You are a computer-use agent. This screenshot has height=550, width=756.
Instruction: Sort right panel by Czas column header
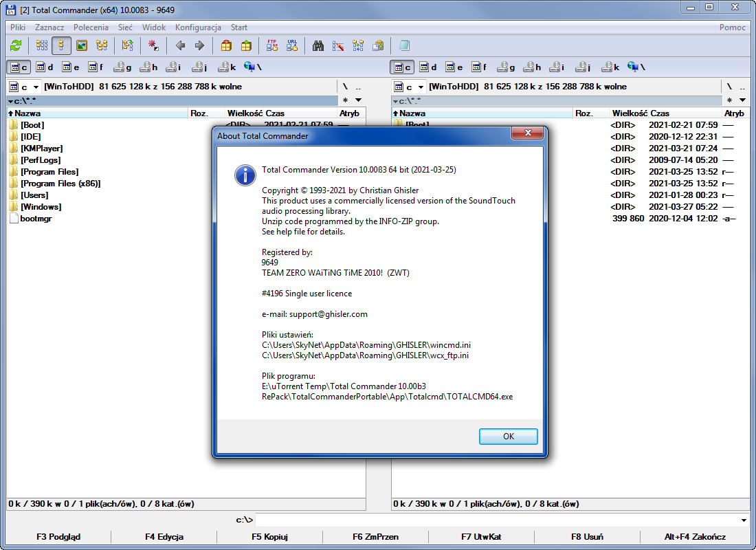pyautogui.click(x=685, y=113)
